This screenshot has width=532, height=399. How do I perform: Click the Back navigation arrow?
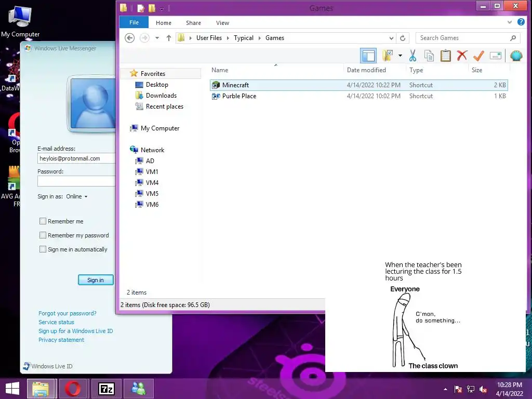point(129,38)
